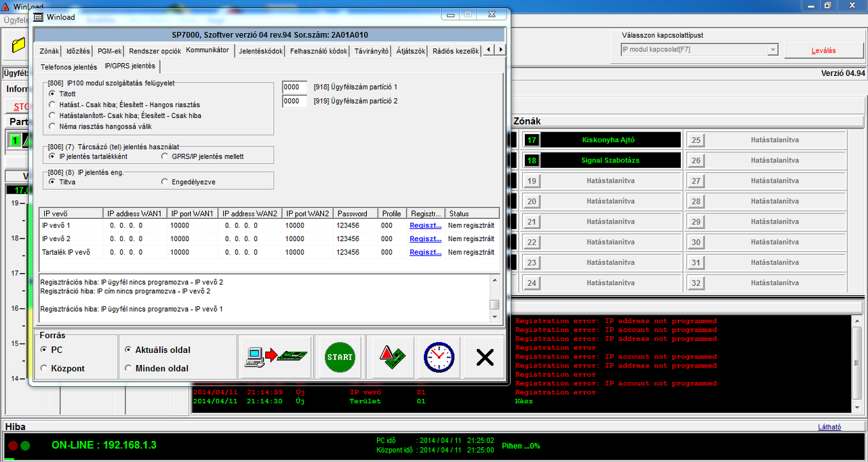
Task: Click the black X cancel icon
Action: (484, 357)
